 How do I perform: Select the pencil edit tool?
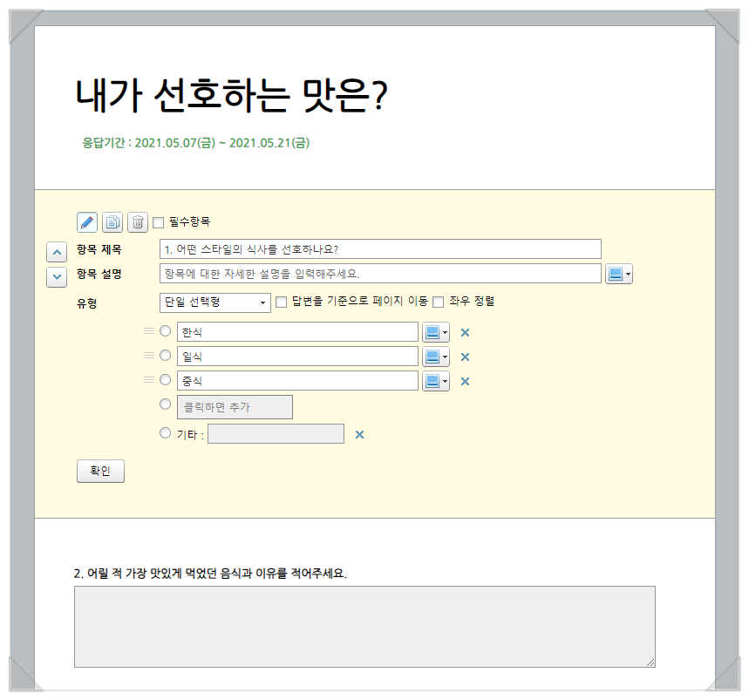point(86,222)
